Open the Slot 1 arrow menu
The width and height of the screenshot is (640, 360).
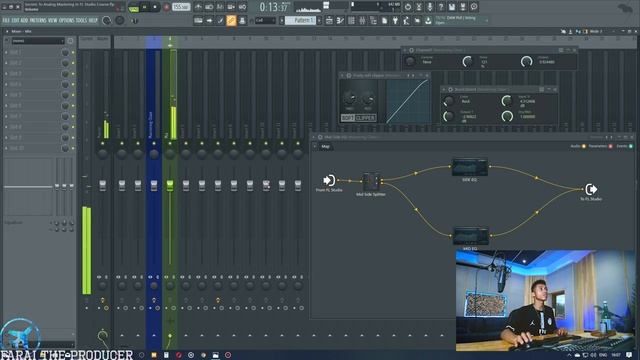coord(6,53)
